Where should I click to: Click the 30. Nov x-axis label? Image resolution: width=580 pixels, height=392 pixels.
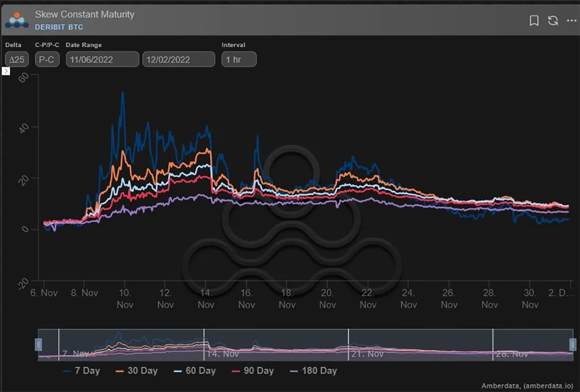(530, 299)
